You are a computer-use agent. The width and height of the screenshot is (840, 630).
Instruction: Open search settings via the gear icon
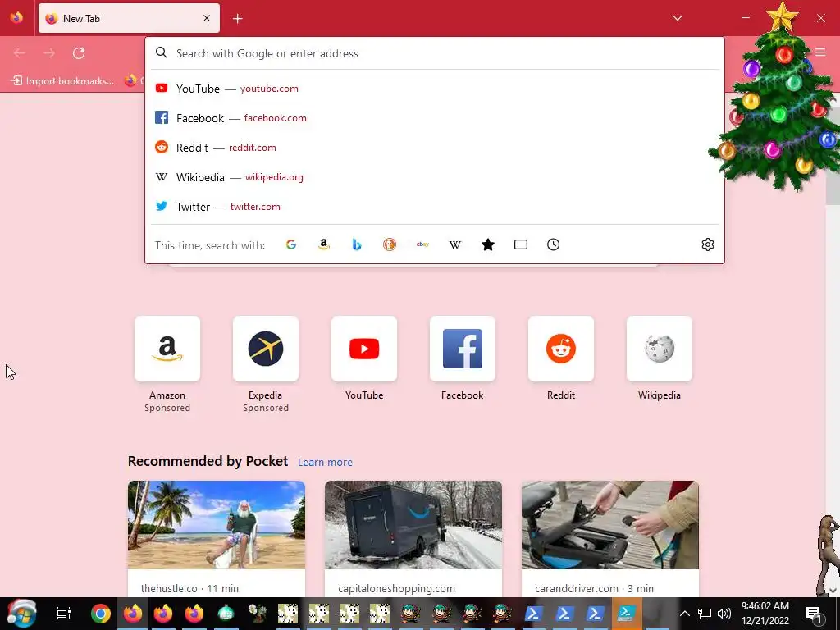708,244
